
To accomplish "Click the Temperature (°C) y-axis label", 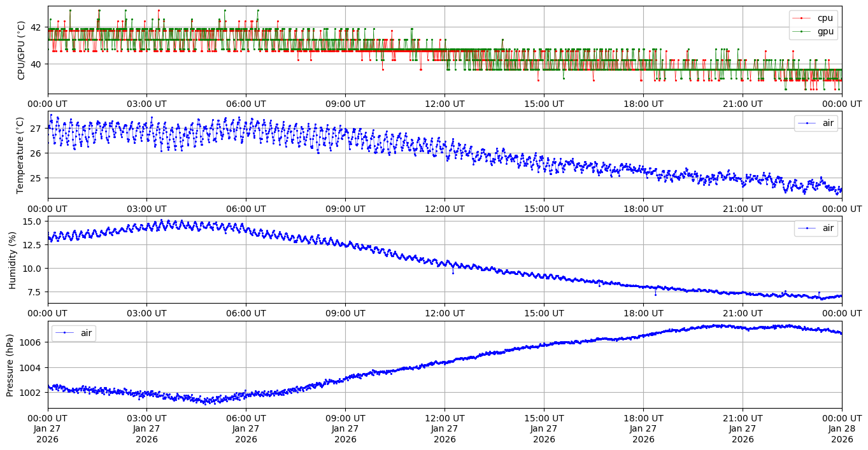I will [20, 155].
